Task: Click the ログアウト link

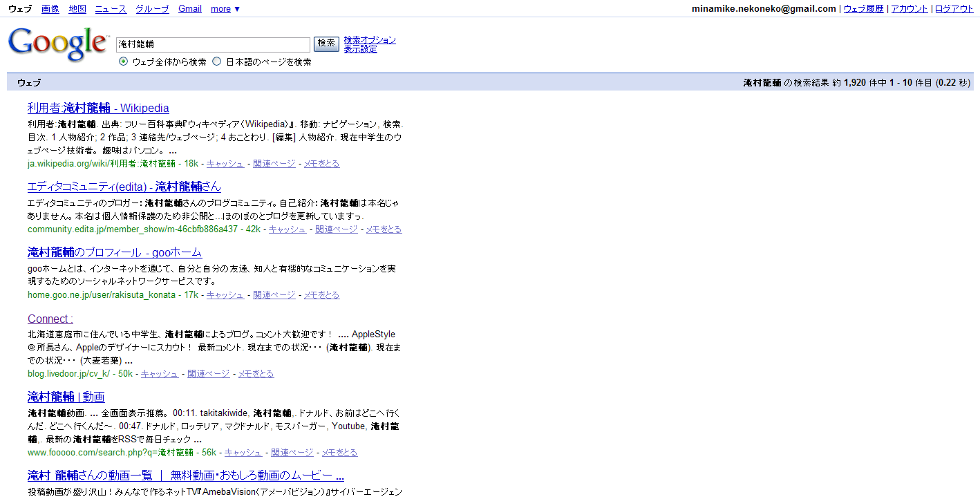Action: click(954, 9)
